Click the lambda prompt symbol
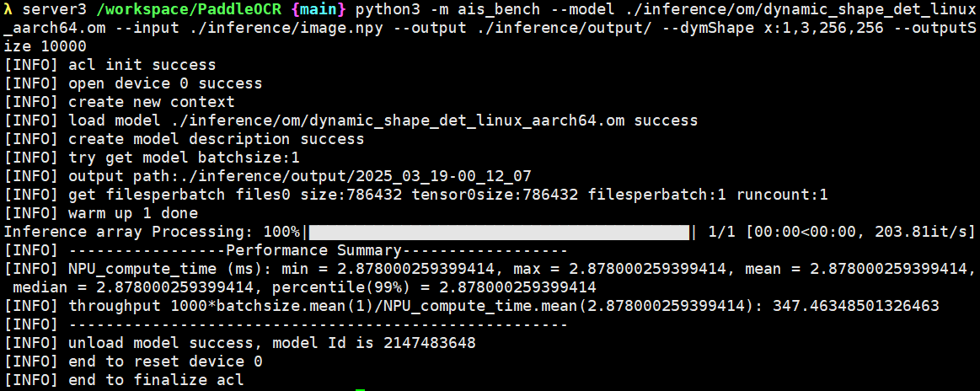 point(8,8)
